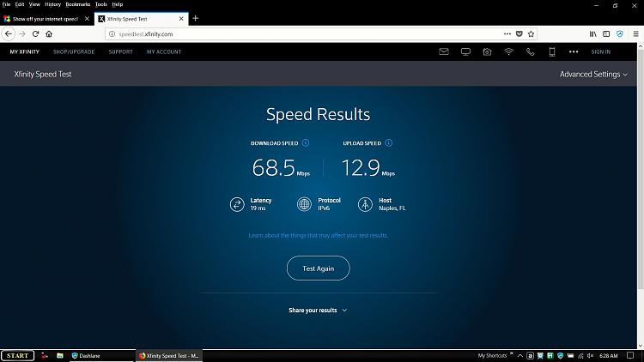
Task: Open the Edit menu
Action: tap(20, 4)
